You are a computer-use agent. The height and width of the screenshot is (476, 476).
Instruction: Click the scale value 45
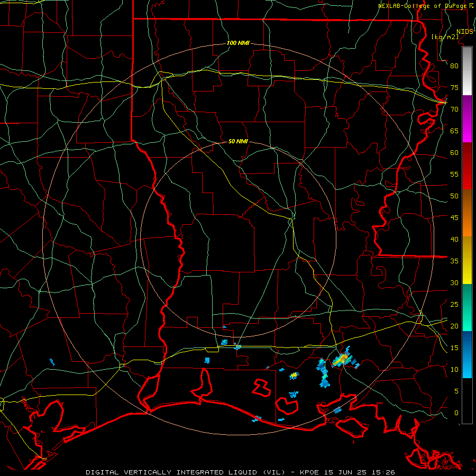[454, 218]
